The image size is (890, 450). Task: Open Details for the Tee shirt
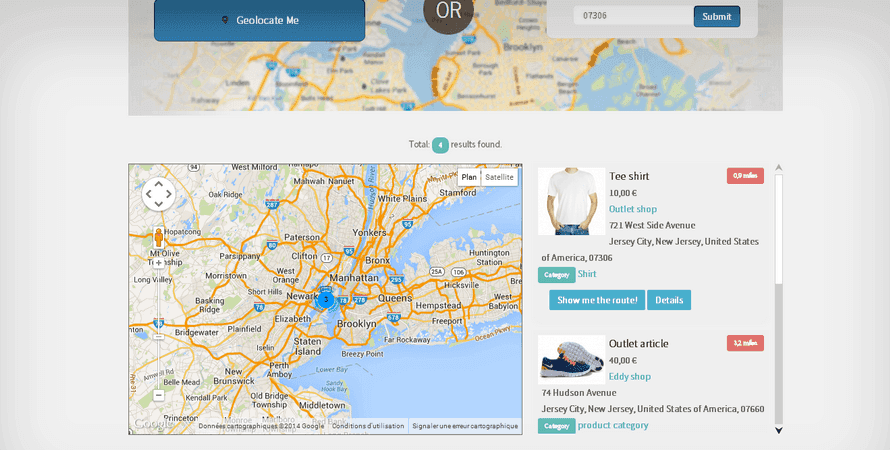pos(669,300)
